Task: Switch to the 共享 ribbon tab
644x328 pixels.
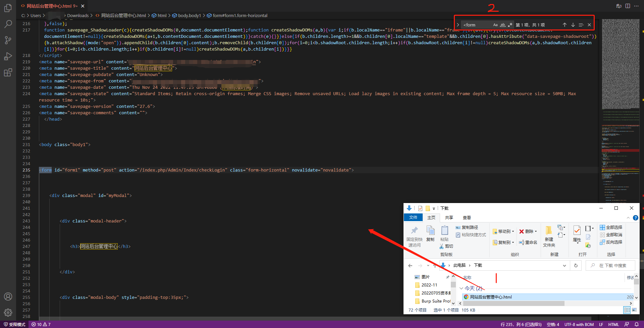Action: coord(449,217)
